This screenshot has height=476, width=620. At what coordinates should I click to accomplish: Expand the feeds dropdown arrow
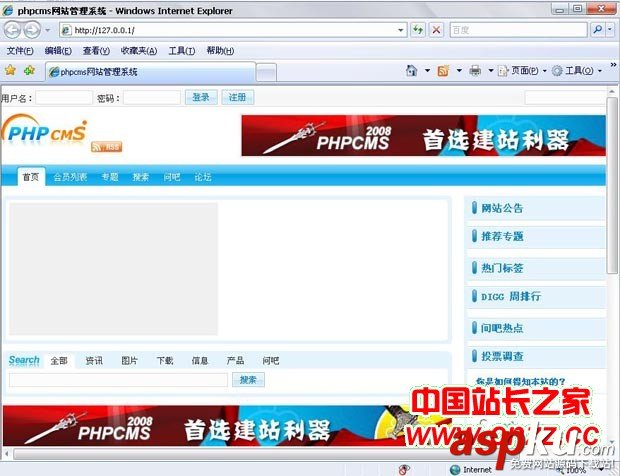[x=459, y=71]
